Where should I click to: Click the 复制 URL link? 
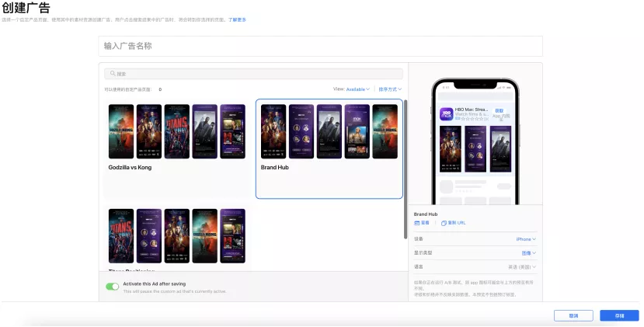(x=456, y=223)
